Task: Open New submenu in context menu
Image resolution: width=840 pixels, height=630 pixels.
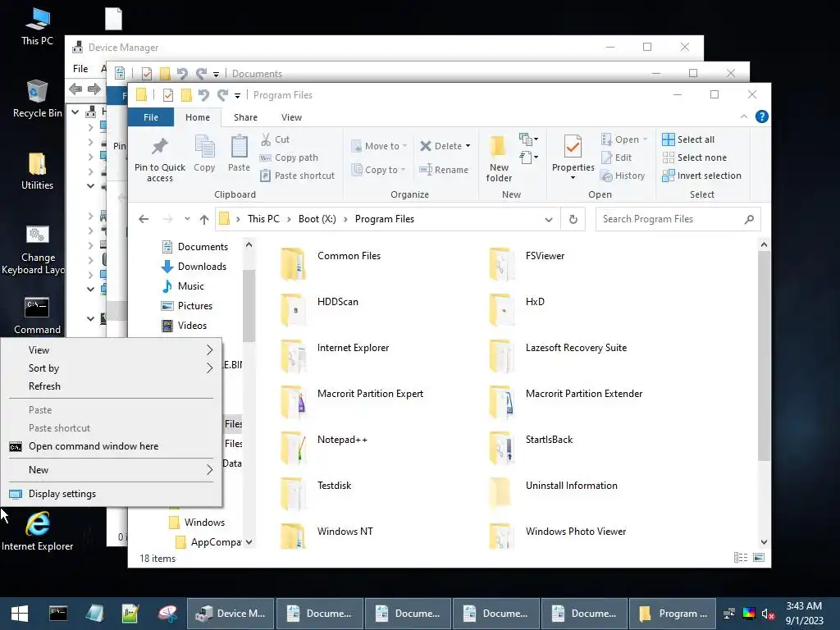Action: (112, 470)
